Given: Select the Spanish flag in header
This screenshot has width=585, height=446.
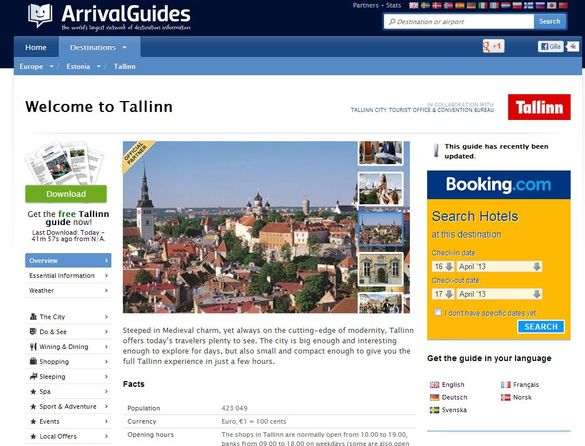Looking at the screenshot, I should [x=460, y=5].
